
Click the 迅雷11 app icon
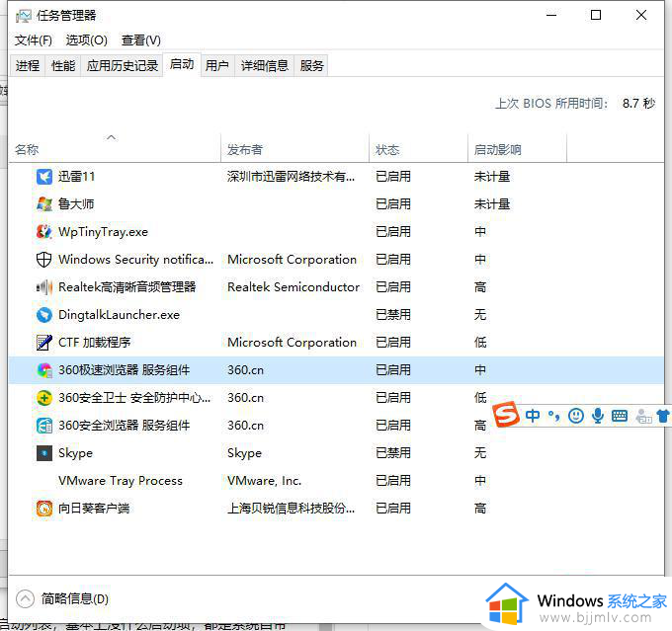pyautogui.click(x=44, y=177)
